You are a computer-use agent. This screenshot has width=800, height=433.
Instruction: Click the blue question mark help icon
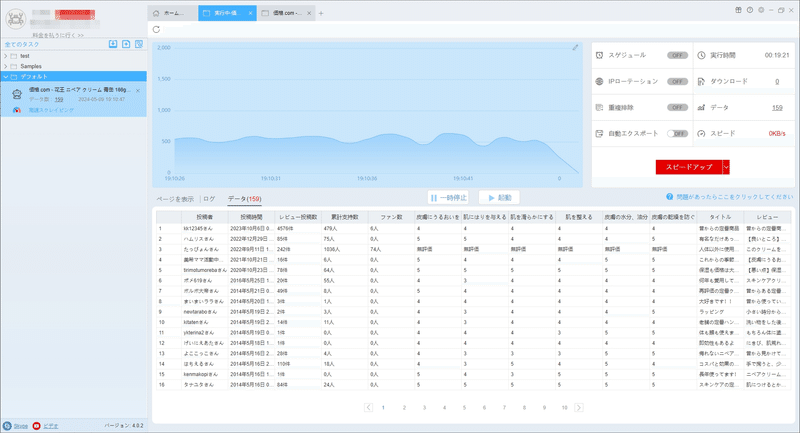click(x=669, y=197)
